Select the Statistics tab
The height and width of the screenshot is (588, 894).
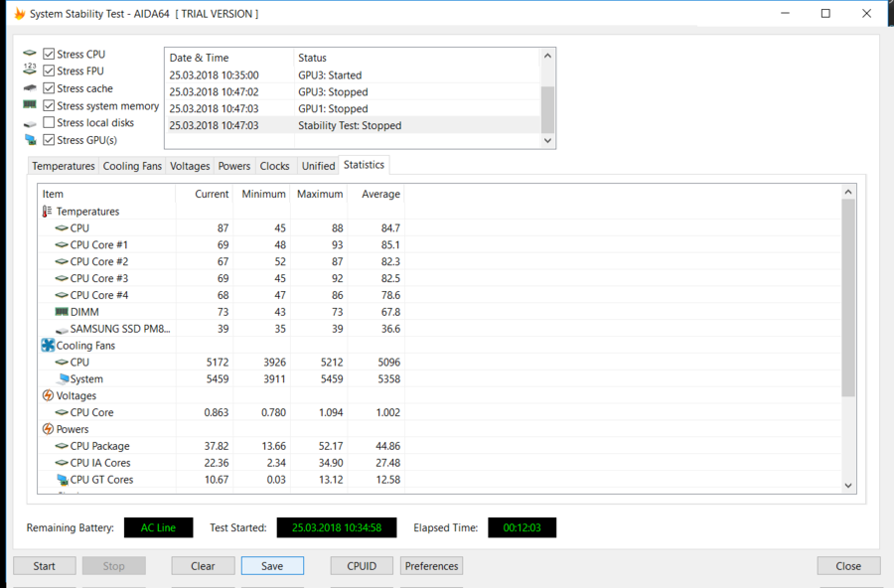tap(364, 165)
